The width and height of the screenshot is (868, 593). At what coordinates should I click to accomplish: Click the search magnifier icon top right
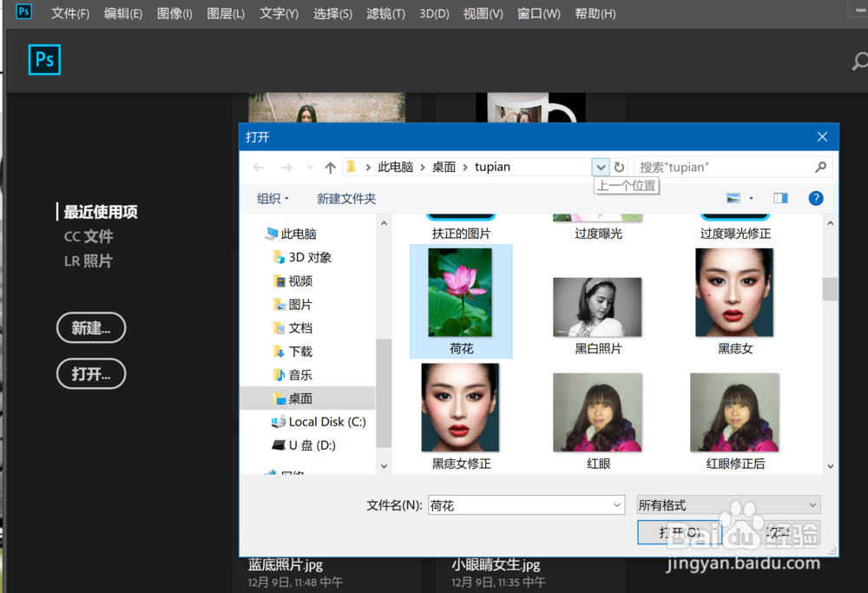tap(860, 62)
